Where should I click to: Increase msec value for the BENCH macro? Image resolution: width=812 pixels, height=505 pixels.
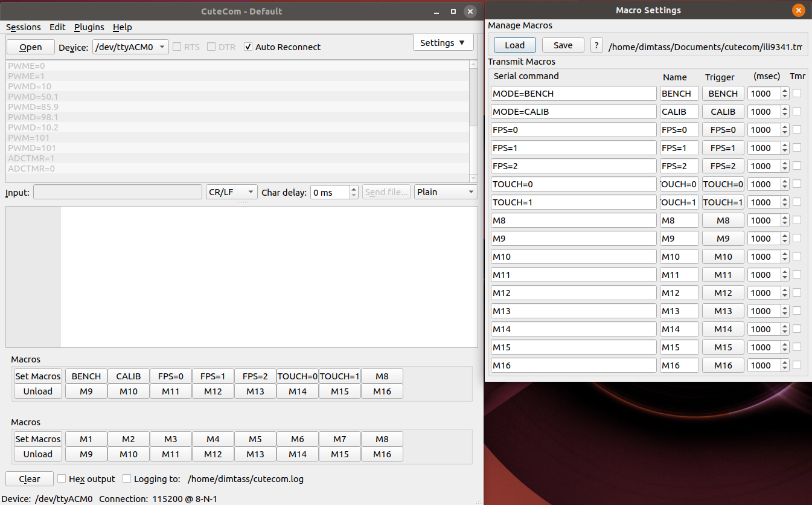pos(785,91)
